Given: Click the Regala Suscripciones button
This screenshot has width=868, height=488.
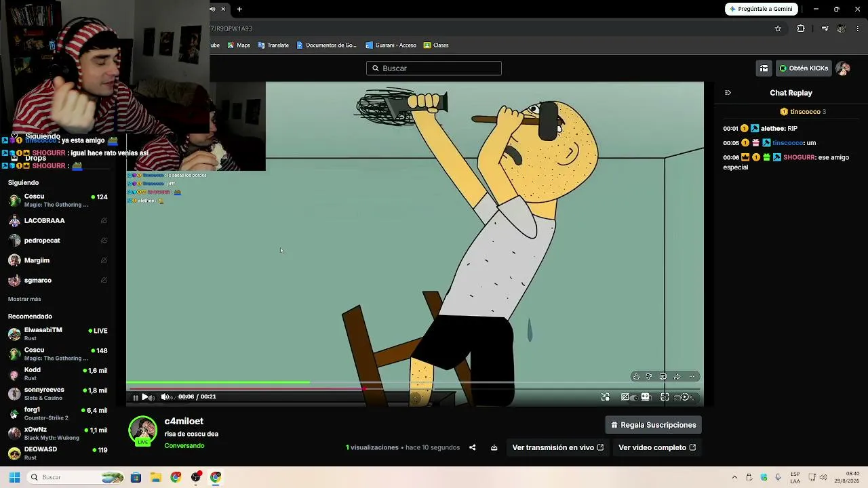Looking at the screenshot, I should pyautogui.click(x=654, y=425).
